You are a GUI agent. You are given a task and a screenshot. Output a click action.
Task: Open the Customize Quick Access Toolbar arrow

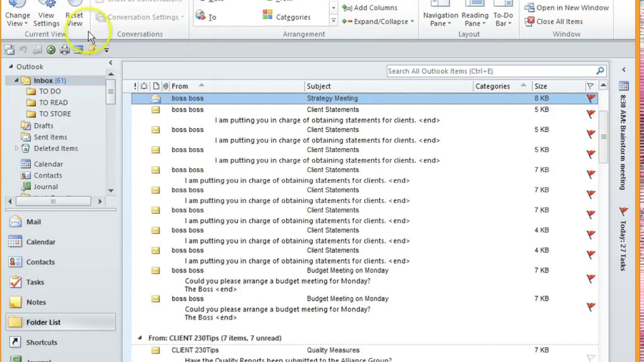pos(106,50)
